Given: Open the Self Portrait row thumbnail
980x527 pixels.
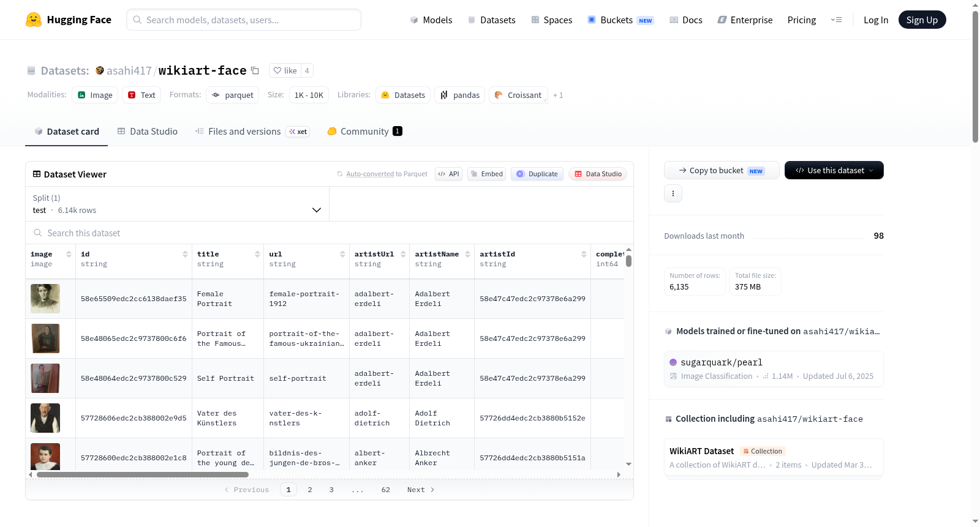Looking at the screenshot, I should (45, 378).
